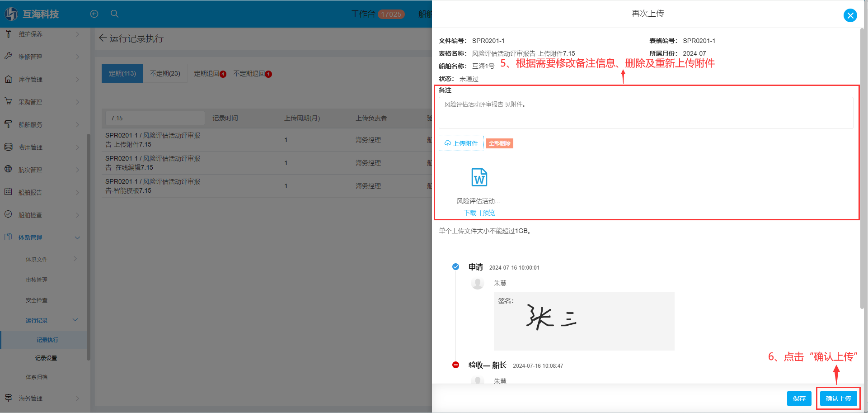Click 朱慧 avatar under 申请

pos(478,283)
